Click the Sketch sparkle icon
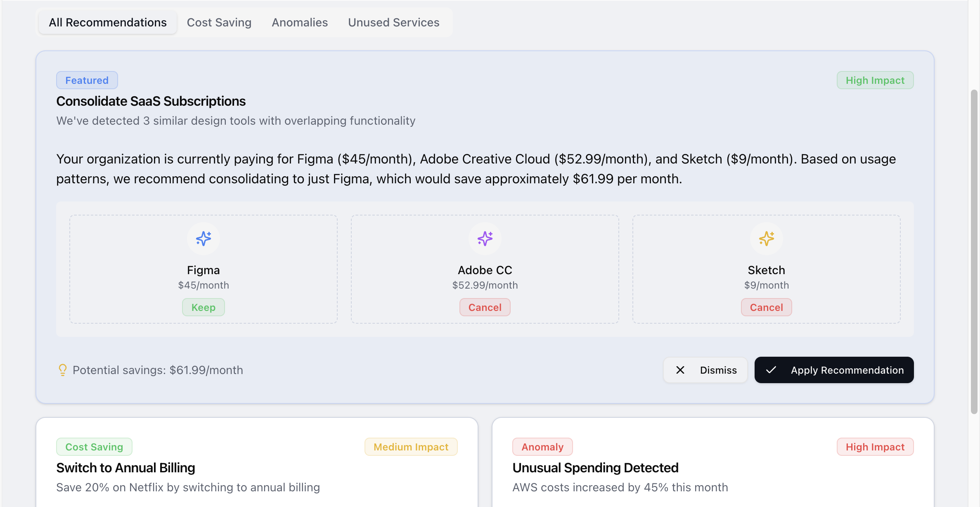 (x=767, y=239)
